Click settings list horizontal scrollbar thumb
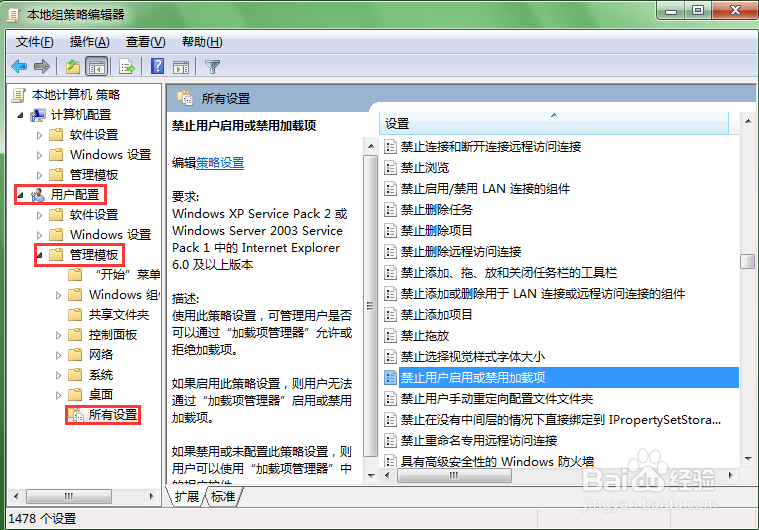The image size is (759, 530). coord(454,475)
